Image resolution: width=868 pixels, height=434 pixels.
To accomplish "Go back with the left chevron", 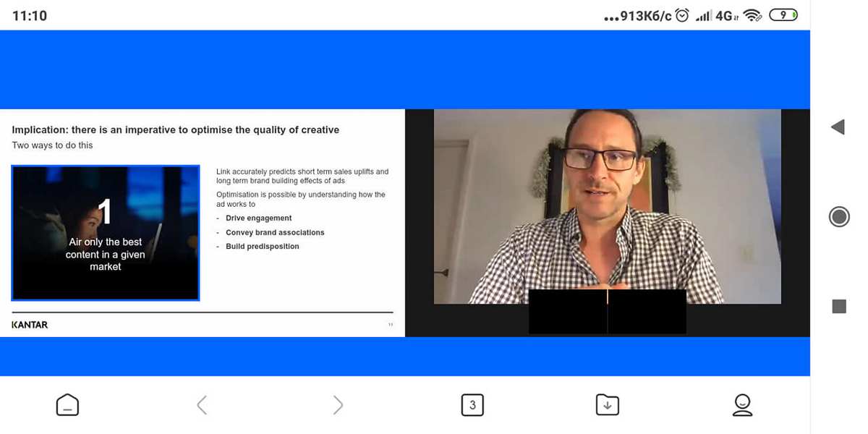I will coord(202,404).
